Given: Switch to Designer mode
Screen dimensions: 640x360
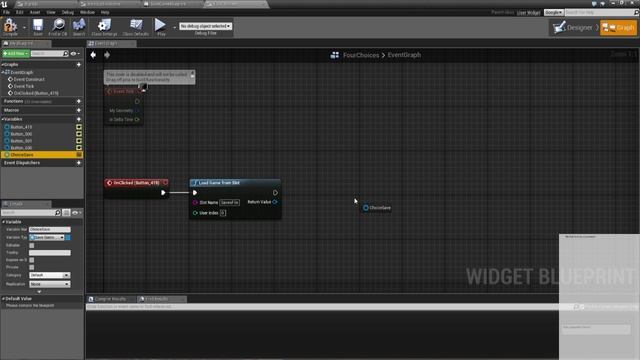Looking at the screenshot, I should [x=573, y=28].
